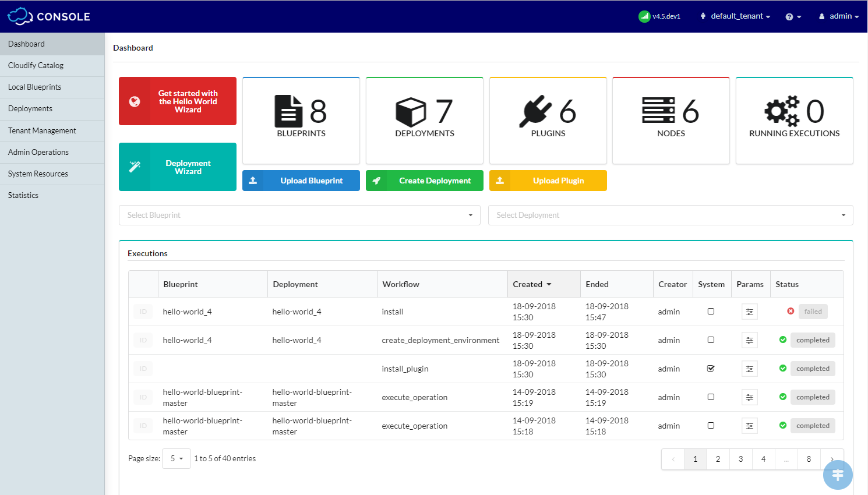Screen dimensions: 868x495
Task: Click the Cloudify Console cloud logo
Action: [x=20, y=16]
